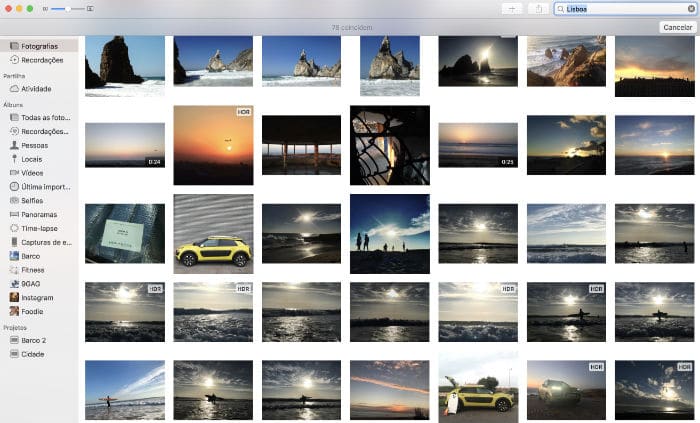Open the Fitness album

point(39,270)
